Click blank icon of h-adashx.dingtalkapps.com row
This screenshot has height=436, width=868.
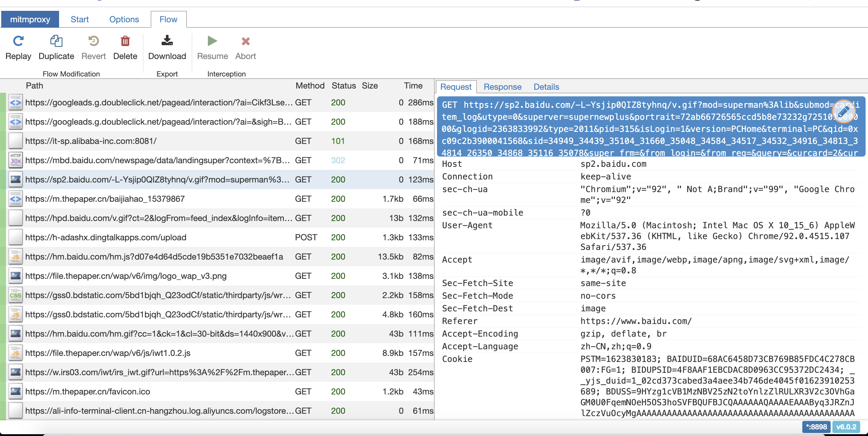(15, 237)
